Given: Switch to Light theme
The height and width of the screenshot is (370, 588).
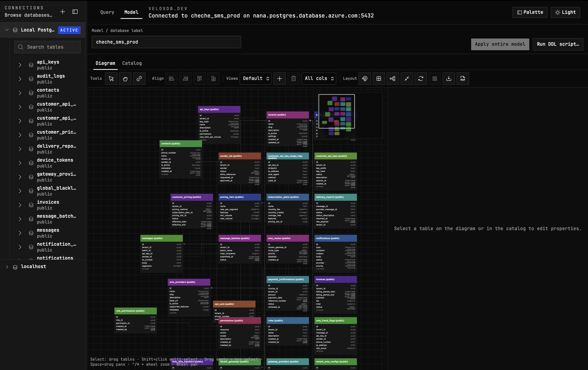Looking at the screenshot, I should (565, 12).
